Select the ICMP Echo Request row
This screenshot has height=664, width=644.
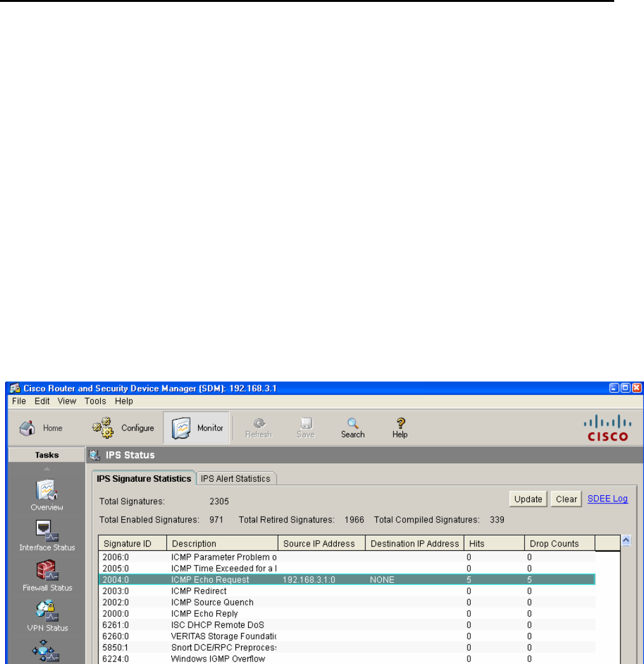pos(347,580)
